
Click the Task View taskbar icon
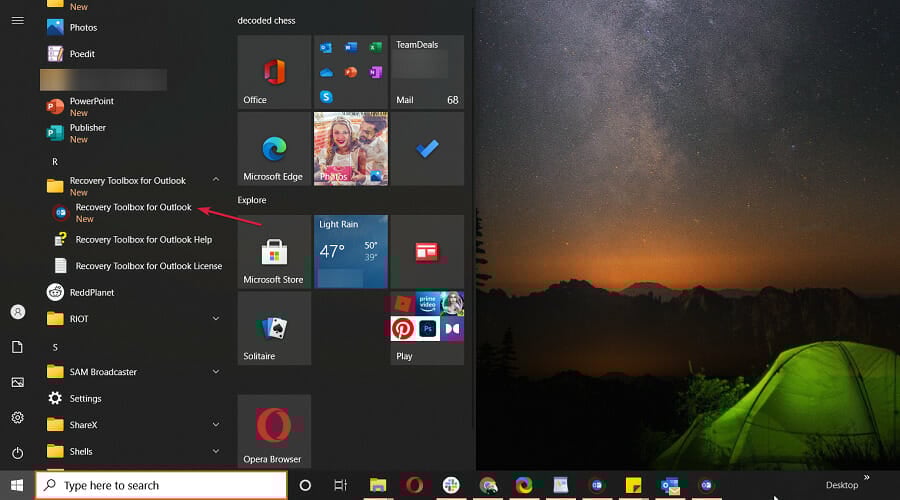point(340,485)
